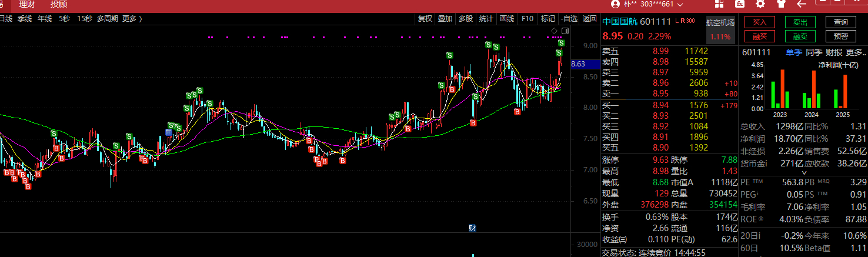Click the 中国国航 stock name
The height and width of the screenshot is (257, 868).
click(619, 22)
